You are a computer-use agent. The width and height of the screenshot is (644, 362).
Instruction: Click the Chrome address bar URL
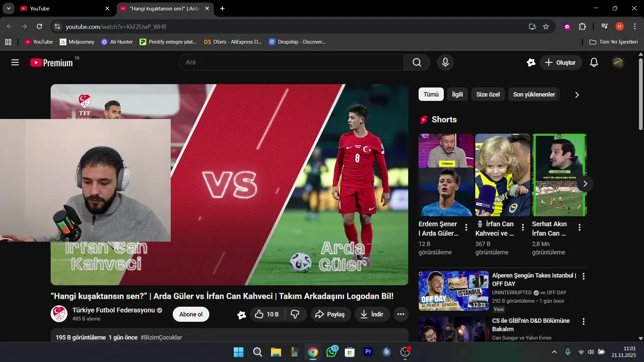point(116,27)
